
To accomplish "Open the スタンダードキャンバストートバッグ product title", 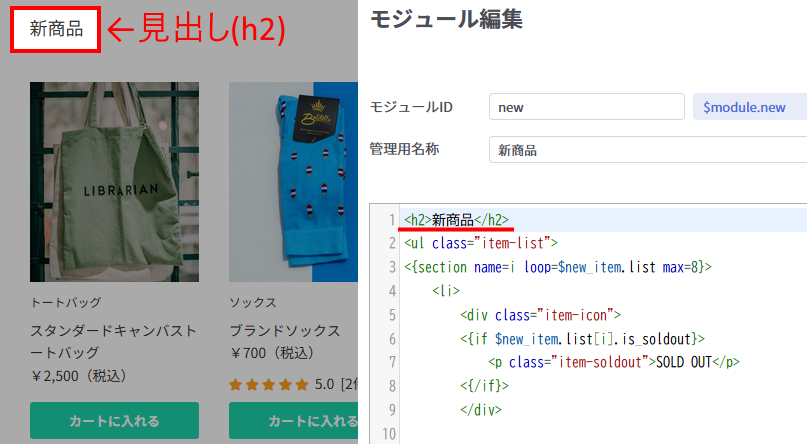I will point(113,341).
